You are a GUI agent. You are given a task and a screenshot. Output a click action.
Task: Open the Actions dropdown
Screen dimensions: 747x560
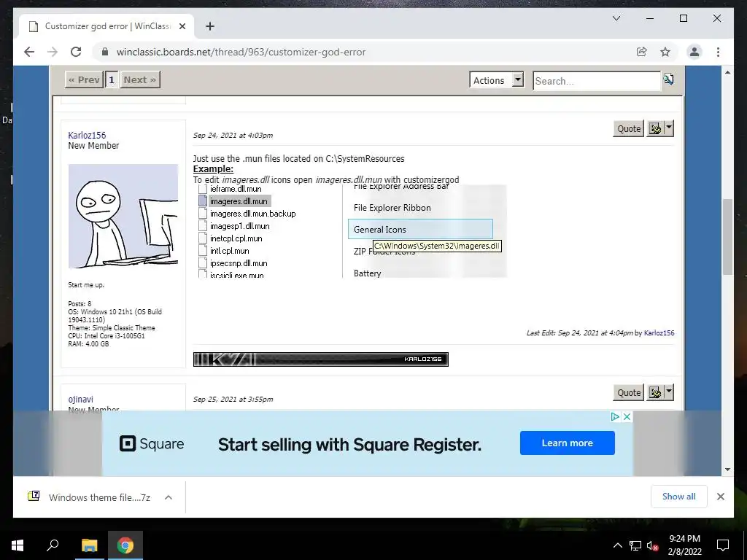(x=496, y=80)
